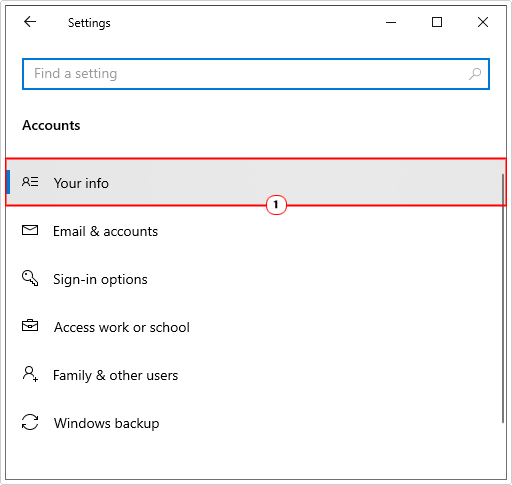Click the envelope icon for Email & accounts
This screenshot has width=512, height=485.
click(30, 230)
